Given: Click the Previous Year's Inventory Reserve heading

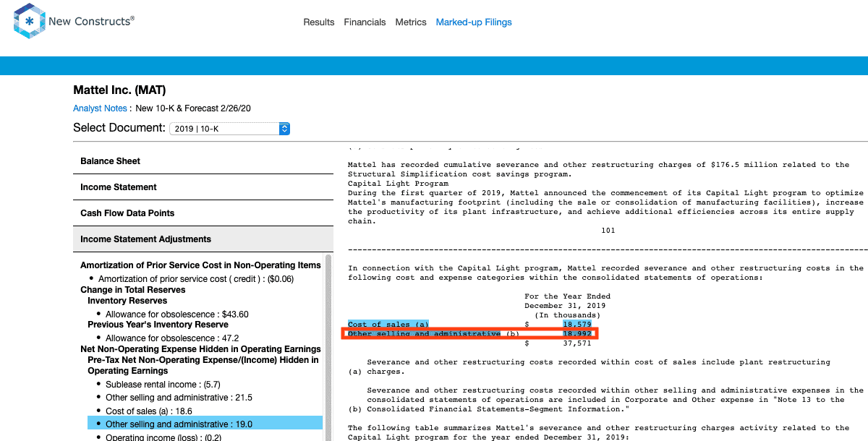Looking at the screenshot, I should click(x=158, y=325).
